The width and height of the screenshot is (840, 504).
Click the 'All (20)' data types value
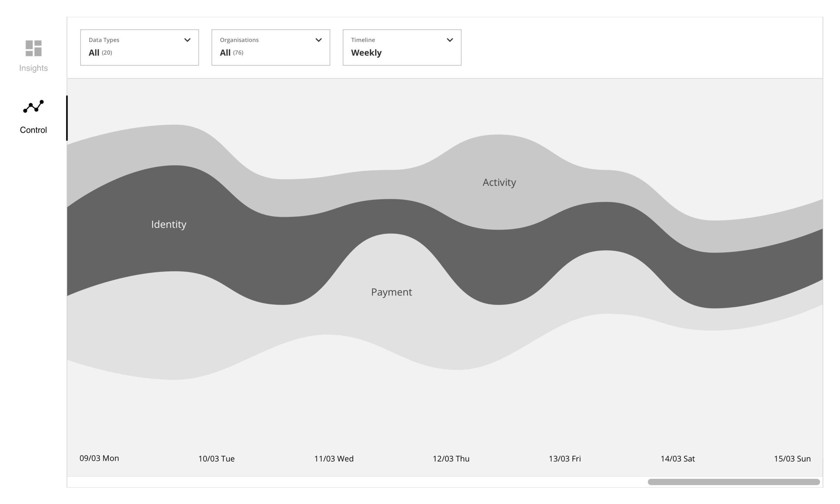click(100, 52)
